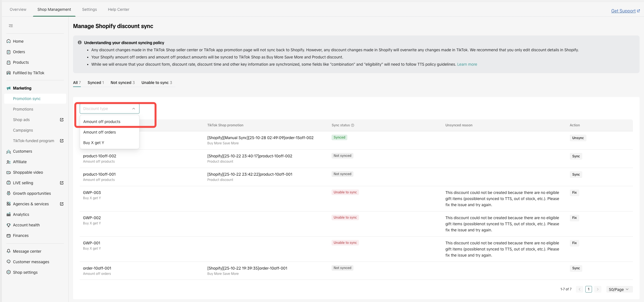
Task: Open Shop ads external link icon
Action: click(x=62, y=120)
